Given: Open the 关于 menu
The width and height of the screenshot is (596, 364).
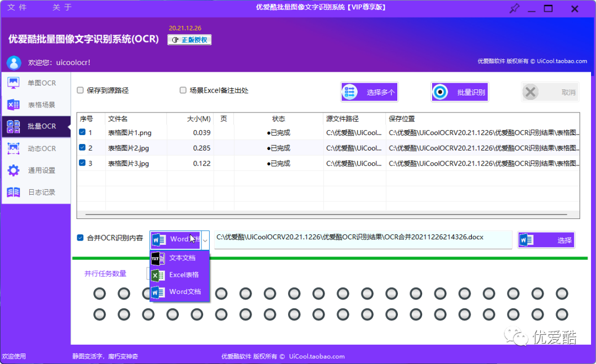Looking at the screenshot, I should coord(62,7).
